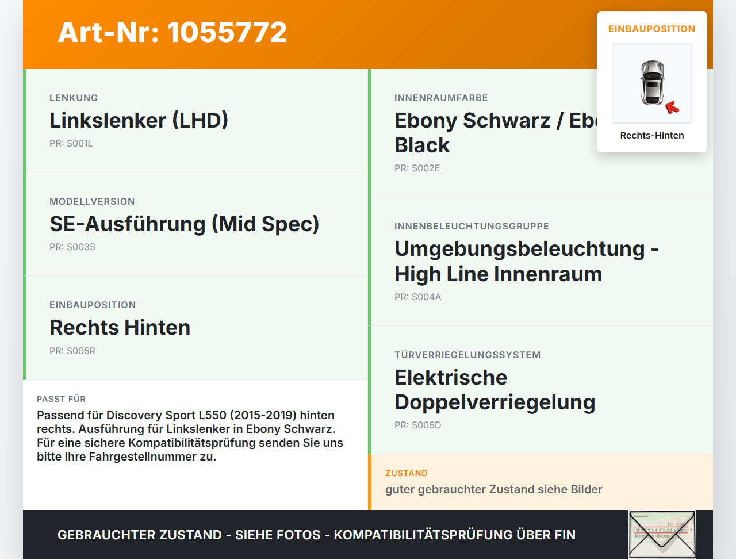Click the PR: S001L code
736x560 pixels.
coord(71,144)
